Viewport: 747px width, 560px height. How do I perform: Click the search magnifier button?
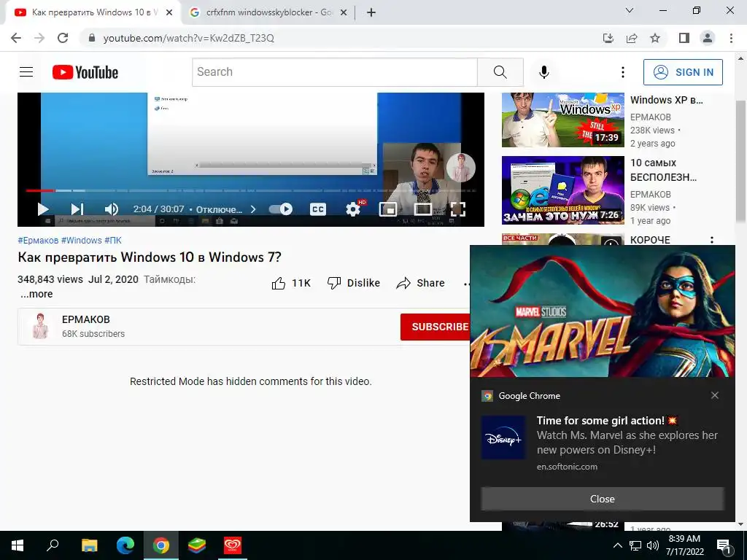point(500,72)
